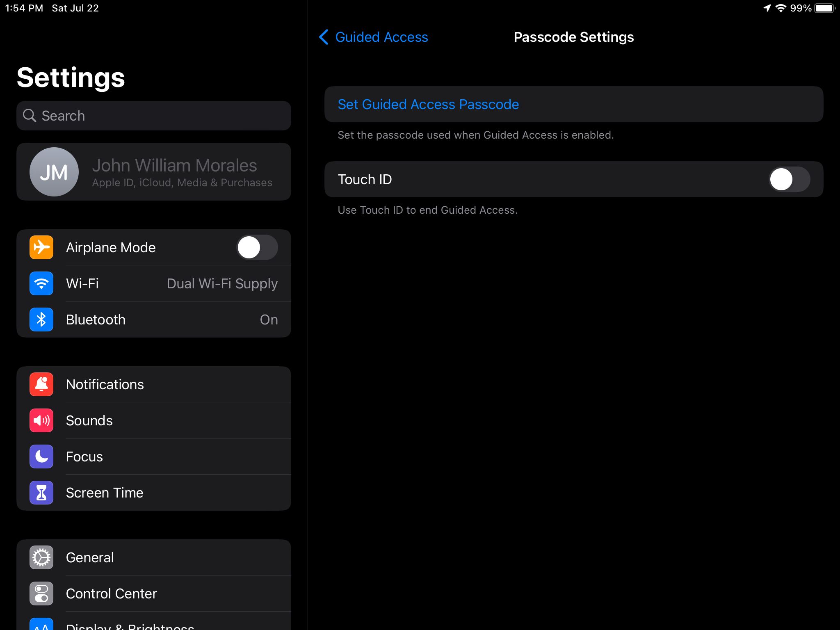Go back using the chevron arrow
Screen dimensions: 840x630
[x=324, y=37]
